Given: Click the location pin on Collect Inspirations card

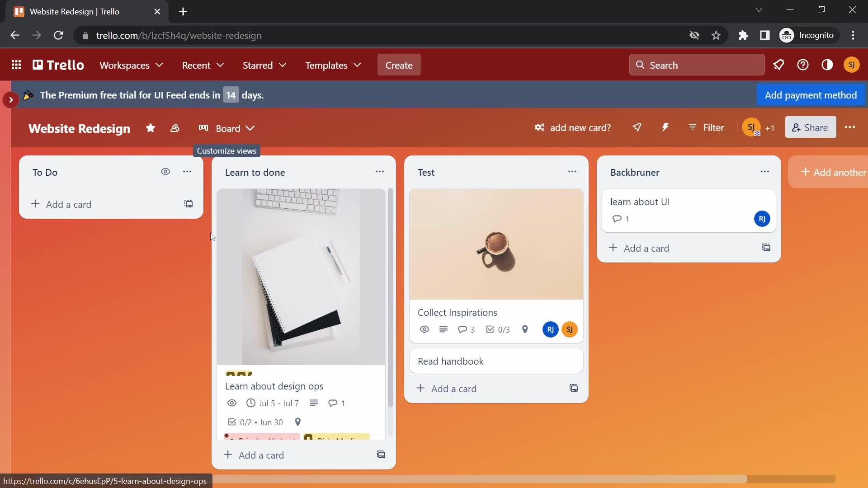Looking at the screenshot, I should (x=525, y=329).
